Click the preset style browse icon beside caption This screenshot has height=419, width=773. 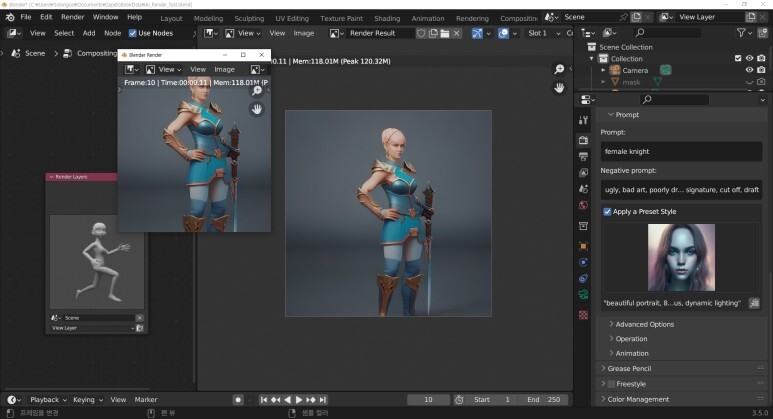[x=754, y=303]
